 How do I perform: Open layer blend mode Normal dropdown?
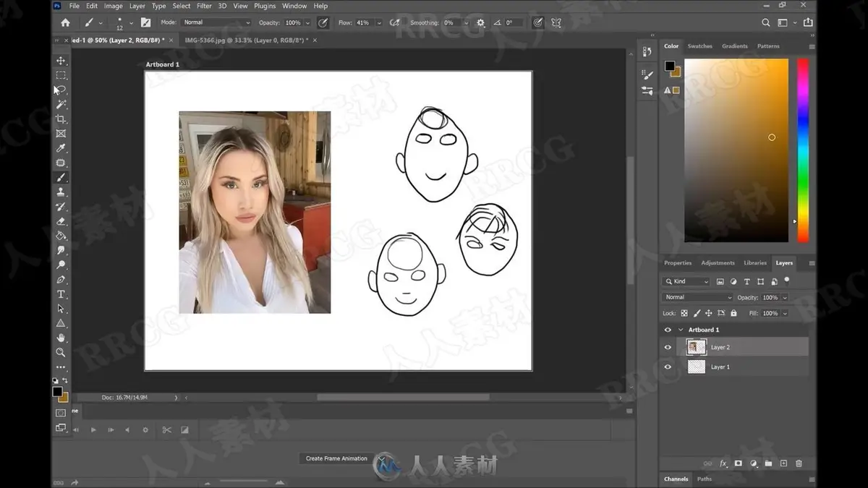(698, 297)
